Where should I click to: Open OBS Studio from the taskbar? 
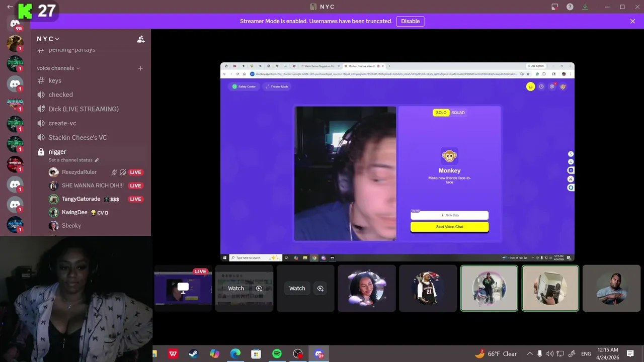point(298,354)
